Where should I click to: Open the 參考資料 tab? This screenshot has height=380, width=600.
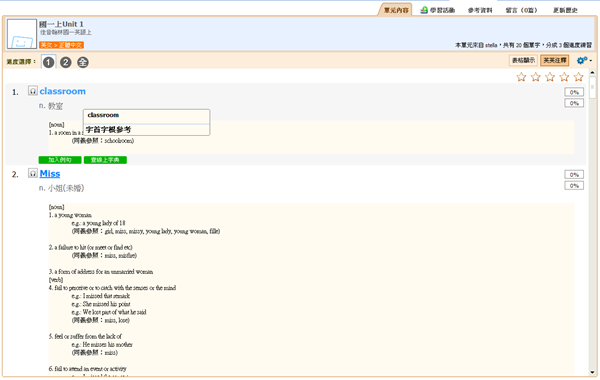tap(480, 10)
